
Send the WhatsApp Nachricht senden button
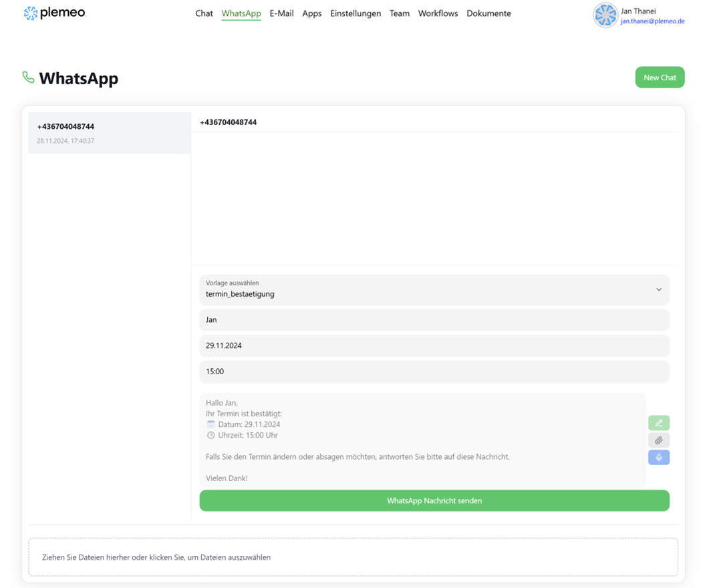point(434,500)
